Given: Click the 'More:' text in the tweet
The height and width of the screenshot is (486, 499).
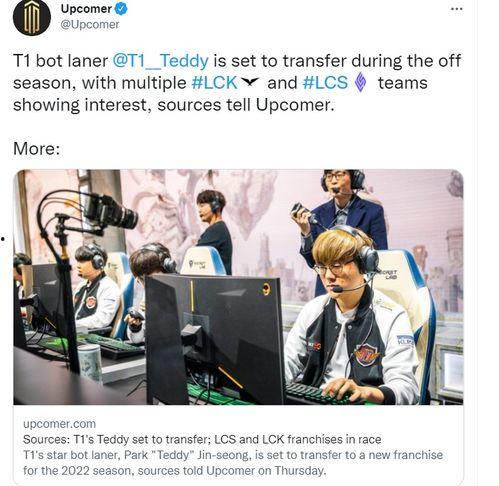Looking at the screenshot, I should click(x=37, y=149).
